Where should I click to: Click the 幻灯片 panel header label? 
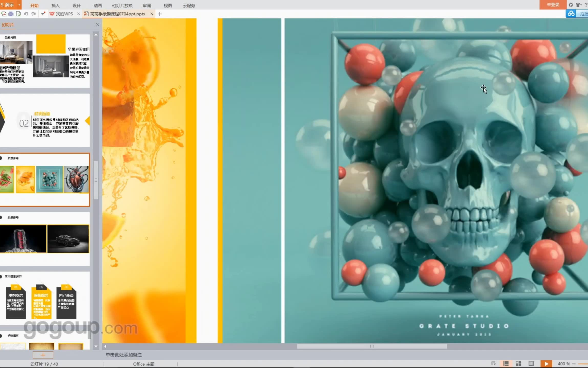tap(8, 25)
